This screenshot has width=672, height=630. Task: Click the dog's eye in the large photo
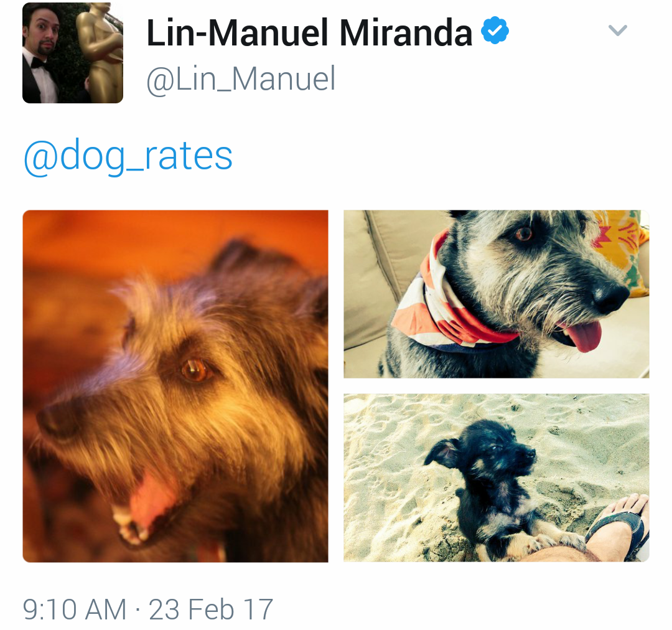coord(195,370)
